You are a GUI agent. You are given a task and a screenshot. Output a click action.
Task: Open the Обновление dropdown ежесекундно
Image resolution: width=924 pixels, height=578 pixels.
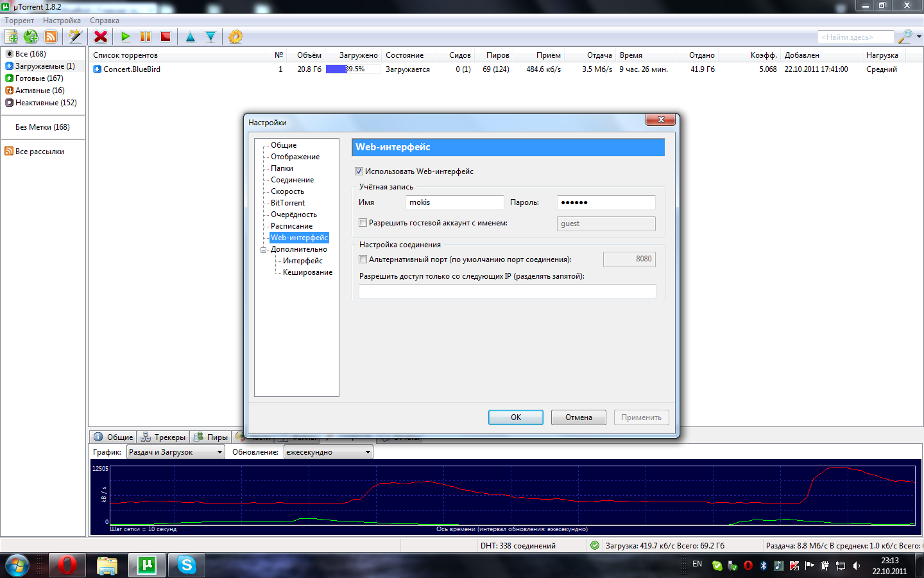coord(329,452)
